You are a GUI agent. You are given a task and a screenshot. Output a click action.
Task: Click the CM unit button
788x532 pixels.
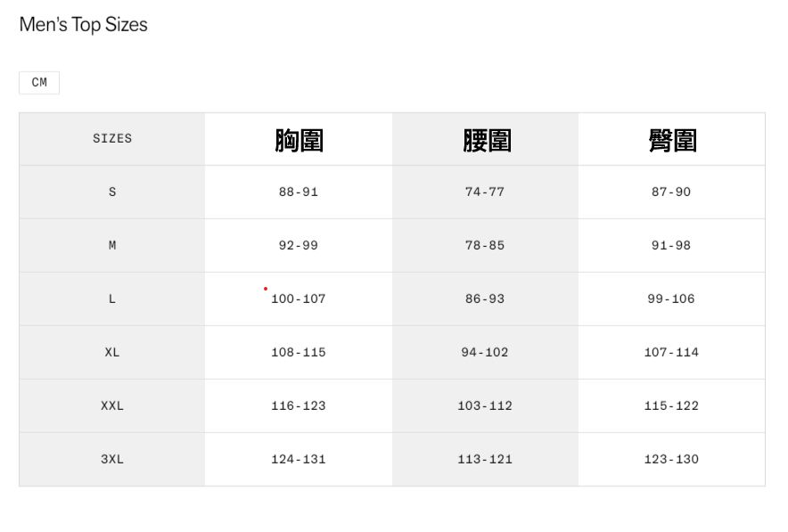click(x=39, y=83)
